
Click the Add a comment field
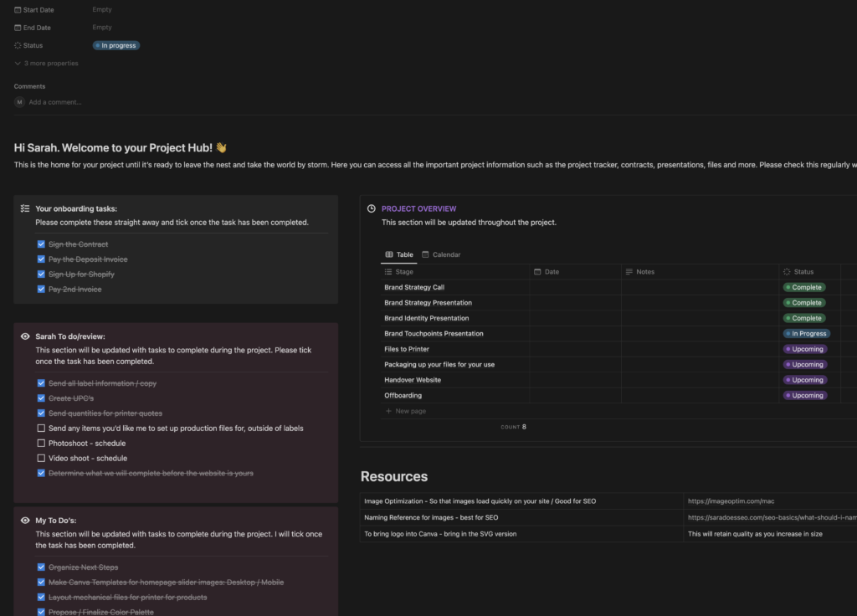pos(55,102)
